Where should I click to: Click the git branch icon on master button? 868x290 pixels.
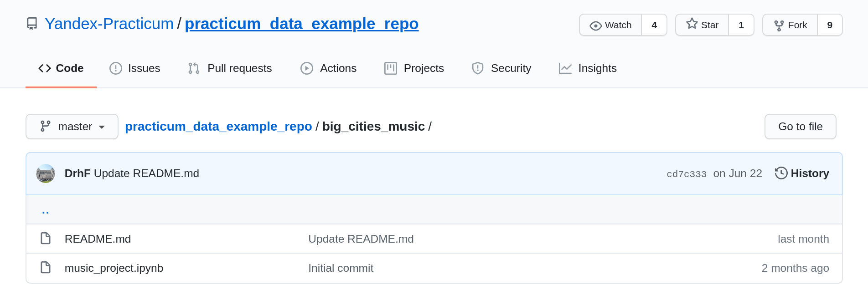coord(45,127)
